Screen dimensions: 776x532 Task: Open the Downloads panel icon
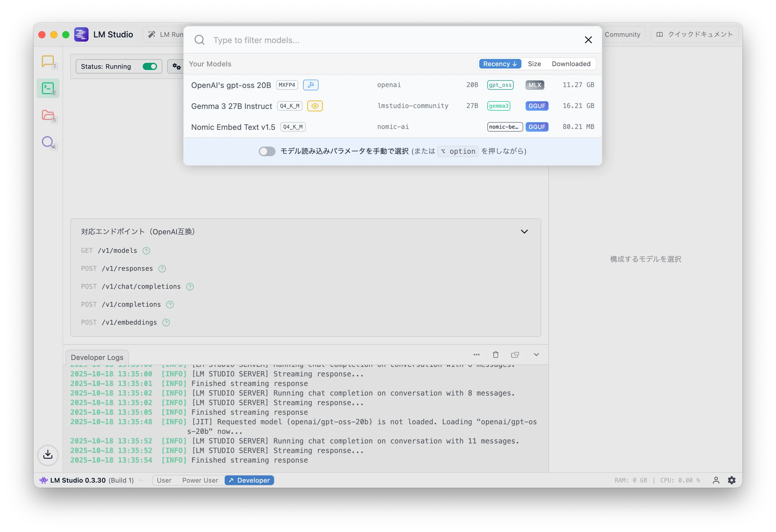pyautogui.click(x=48, y=455)
